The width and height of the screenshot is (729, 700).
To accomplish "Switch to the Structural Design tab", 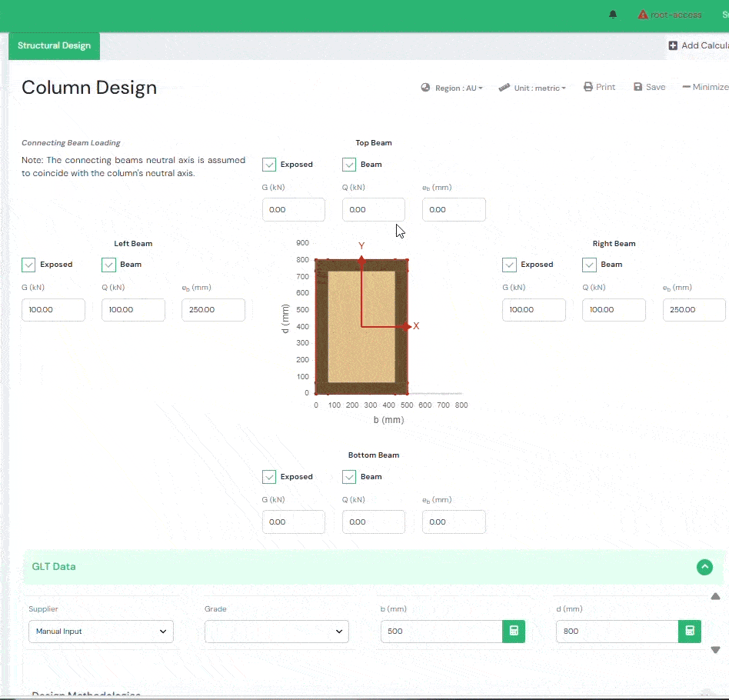I will [54, 45].
